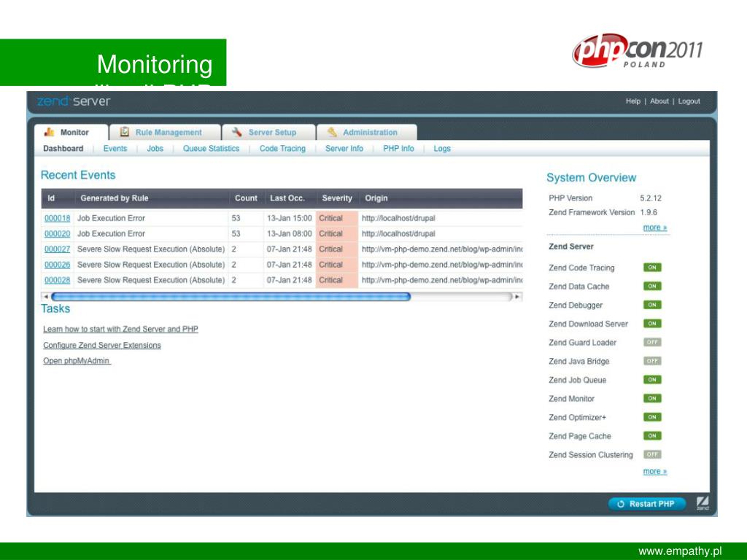
Task: Open event ID 000027
Action: [x=57, y=249]
